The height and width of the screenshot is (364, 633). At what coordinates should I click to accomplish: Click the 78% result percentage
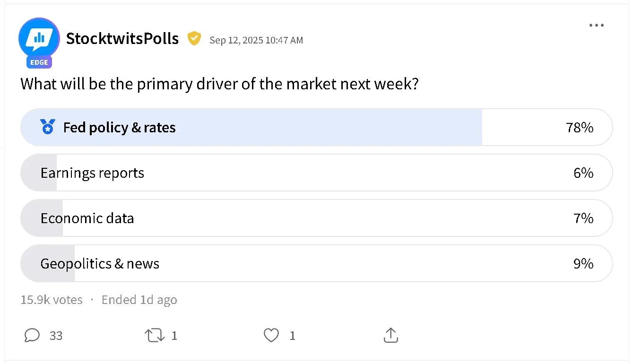point(580,128)
